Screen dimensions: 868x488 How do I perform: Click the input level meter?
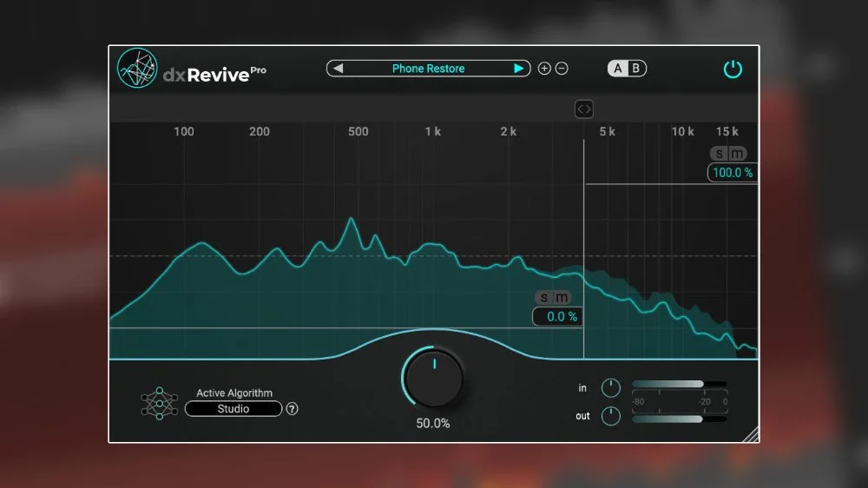click(x=680, y=384)
